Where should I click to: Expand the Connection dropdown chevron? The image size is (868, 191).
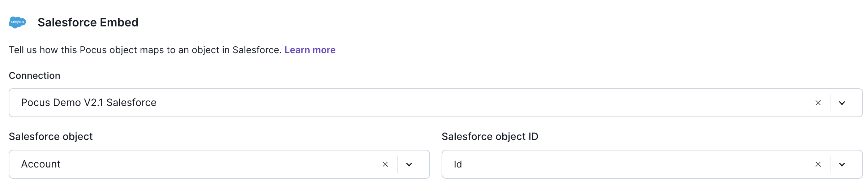tap(842, 103)
